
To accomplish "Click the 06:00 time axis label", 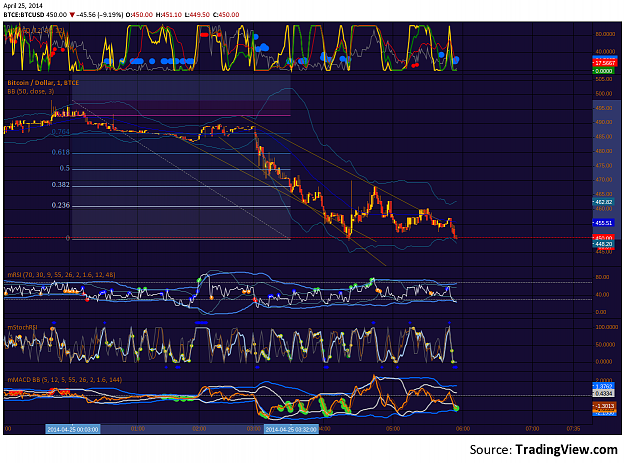I will [x=463, y=429].
